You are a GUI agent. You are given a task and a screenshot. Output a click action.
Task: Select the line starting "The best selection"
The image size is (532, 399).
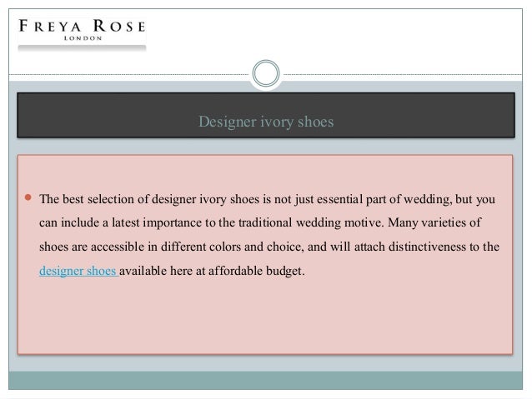click(267, 198)
